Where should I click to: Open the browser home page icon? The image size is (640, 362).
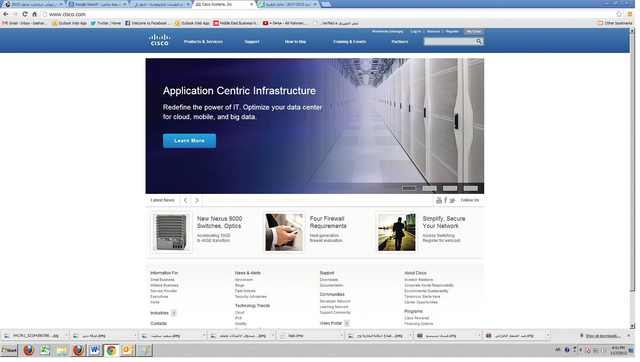34,14
